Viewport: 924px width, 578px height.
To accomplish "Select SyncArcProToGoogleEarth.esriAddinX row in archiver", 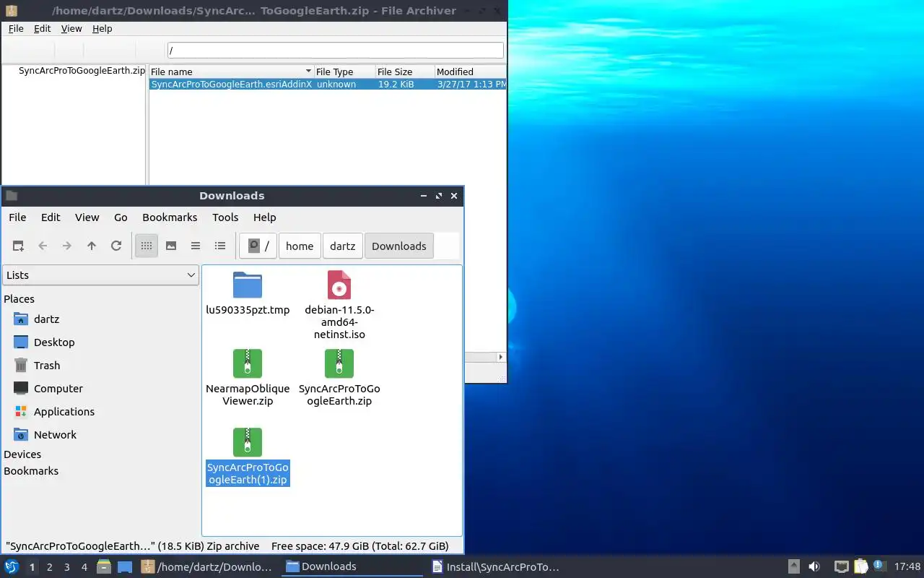I will [x=328, y=84].
